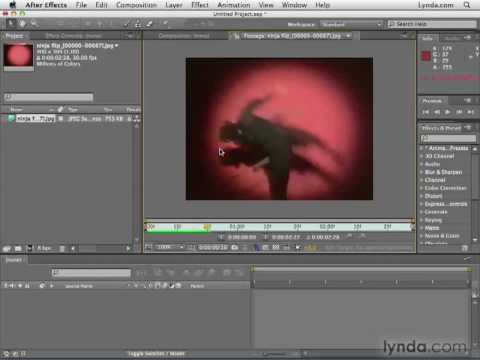Select the Hand tool

point(22,24)
